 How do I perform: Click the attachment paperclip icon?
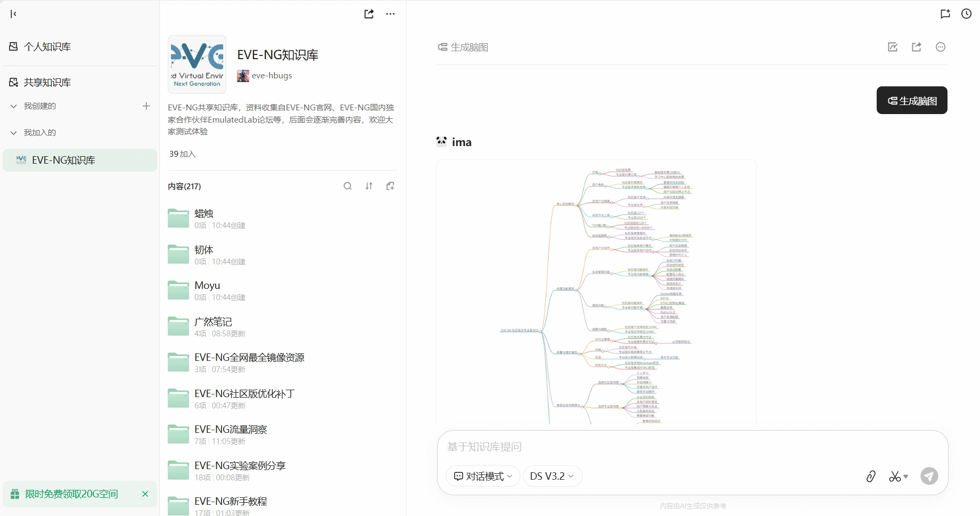871,476
